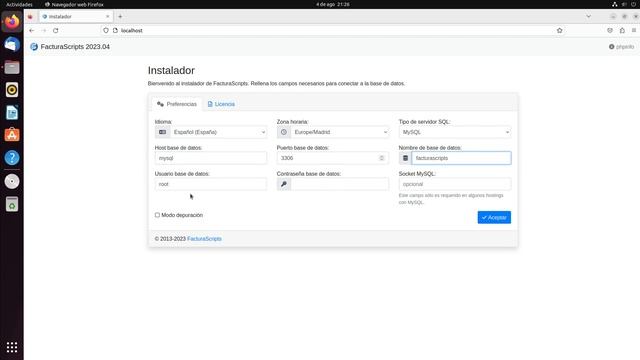
Task: Click the localhost address bar
Action: (x=333, y=31)
